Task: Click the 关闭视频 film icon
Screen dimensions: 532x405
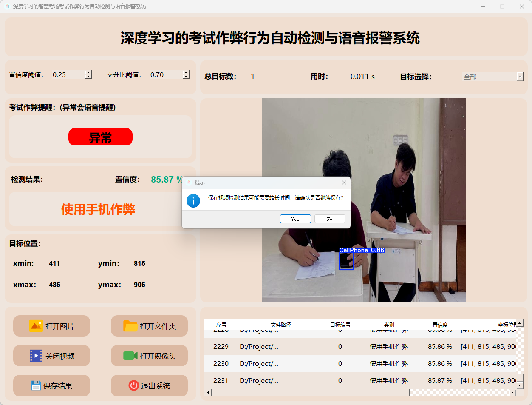Action: pos(36,356)
